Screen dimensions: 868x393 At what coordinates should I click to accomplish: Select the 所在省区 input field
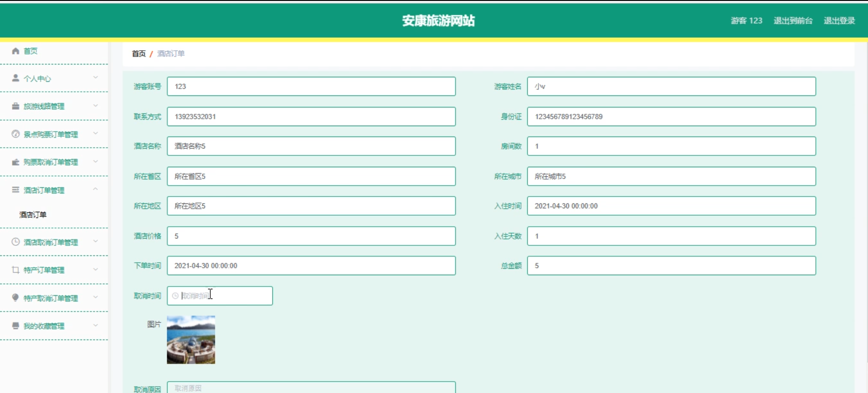point(311,176)
